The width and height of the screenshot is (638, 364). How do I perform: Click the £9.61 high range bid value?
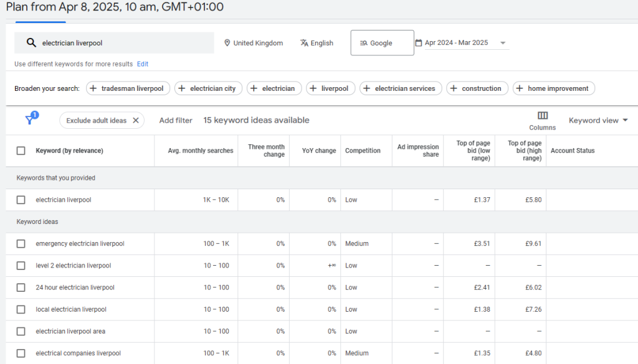click(533, 244)
